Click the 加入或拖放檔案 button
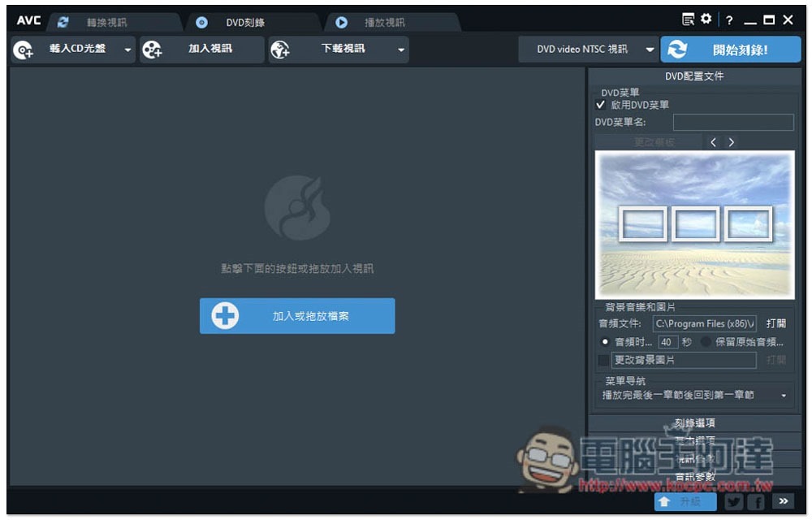 coord(297,316)
